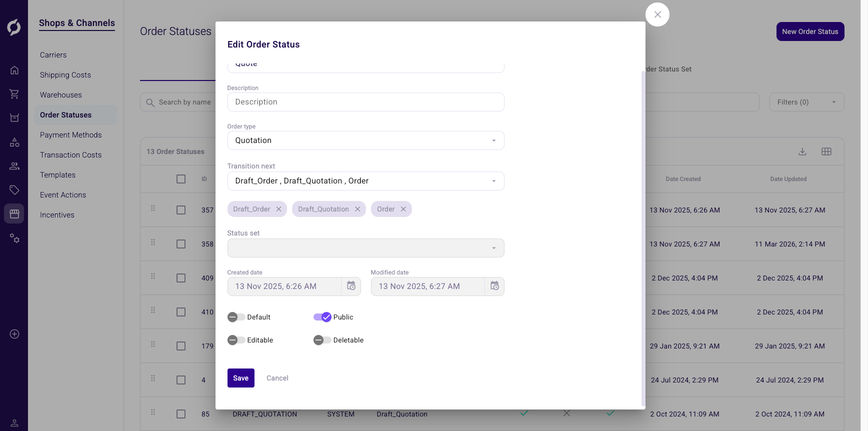
Task: Save the order status changes
Action: 241,378
